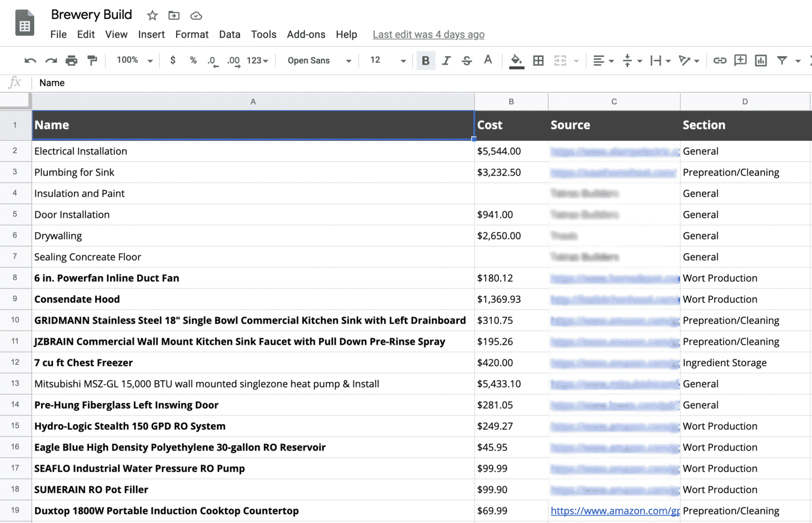Viewport: 812px width, 523px height.
Task: Click the Undo arrow icon
Action: [30, 61]
